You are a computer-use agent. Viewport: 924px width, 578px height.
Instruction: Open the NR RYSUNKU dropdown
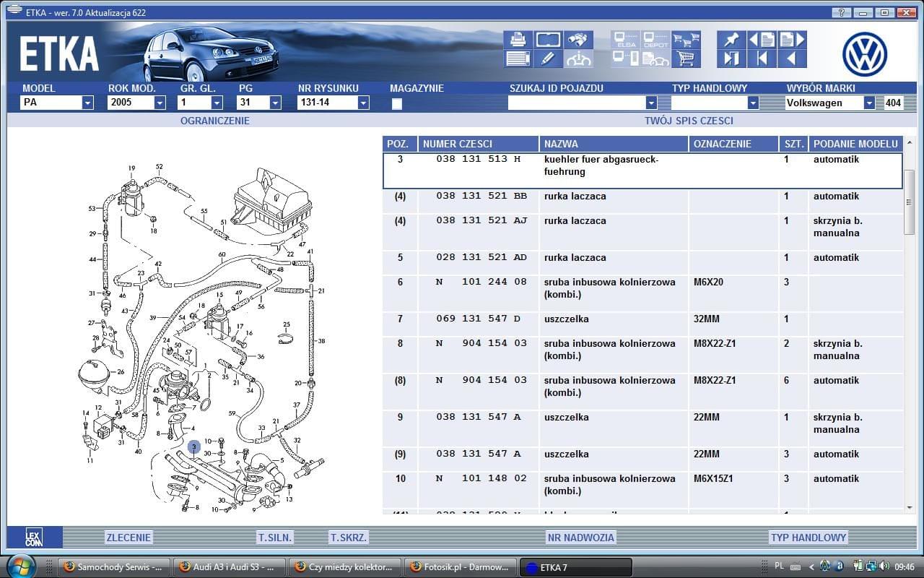pos(363,103)
